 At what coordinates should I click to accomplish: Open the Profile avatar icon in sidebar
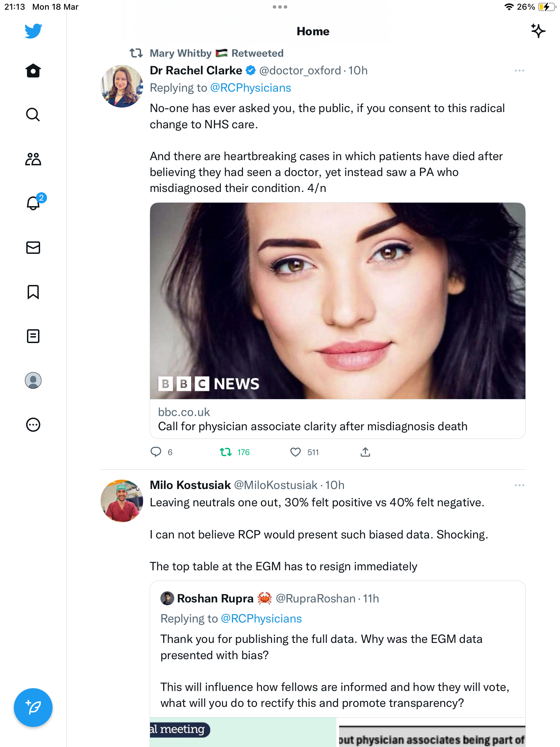coord(33,380)
